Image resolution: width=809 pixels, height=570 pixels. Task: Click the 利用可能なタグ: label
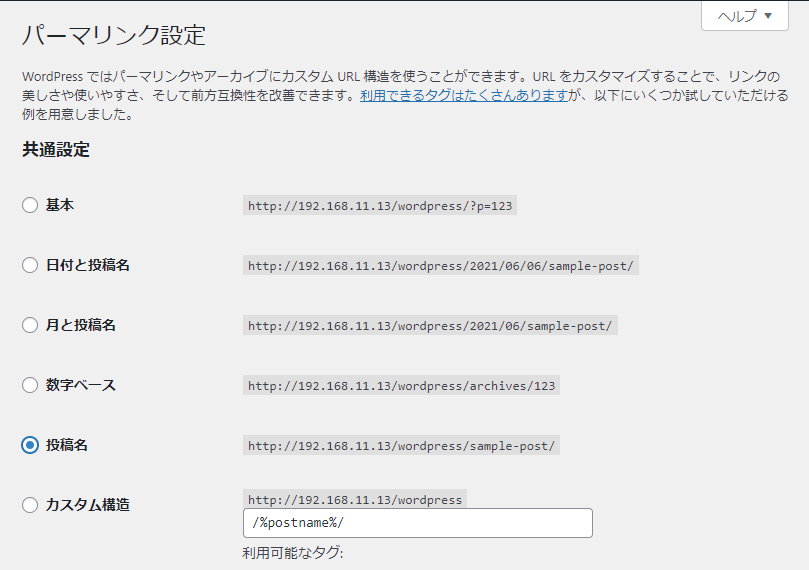pyautogui.click(x=293, y=552)
